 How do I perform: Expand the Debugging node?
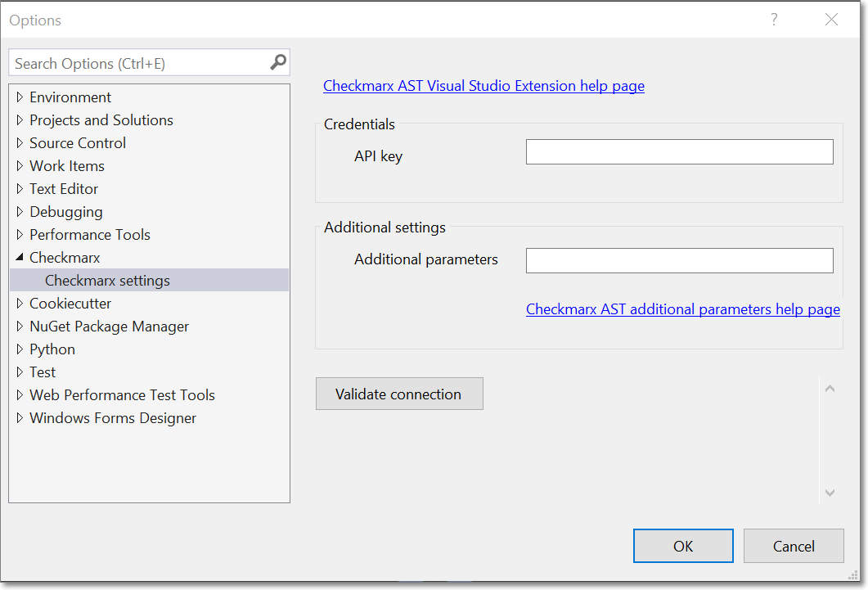20,212
